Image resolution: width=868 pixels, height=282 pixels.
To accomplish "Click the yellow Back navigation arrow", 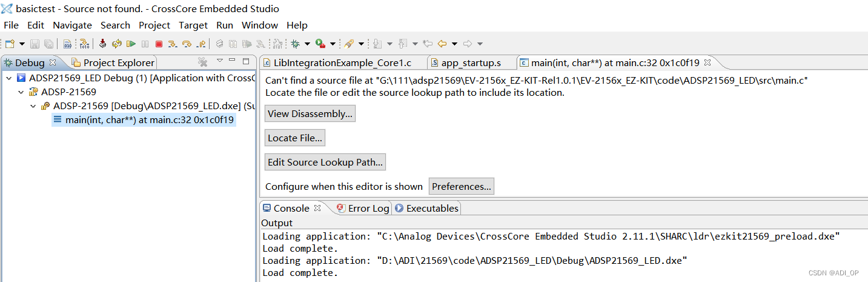I will [x=442, y=44].
